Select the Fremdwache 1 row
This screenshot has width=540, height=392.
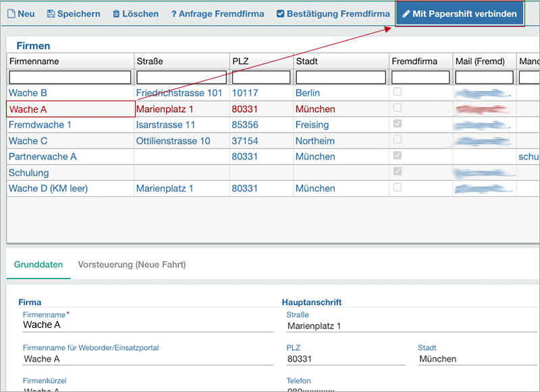(273, 125)
